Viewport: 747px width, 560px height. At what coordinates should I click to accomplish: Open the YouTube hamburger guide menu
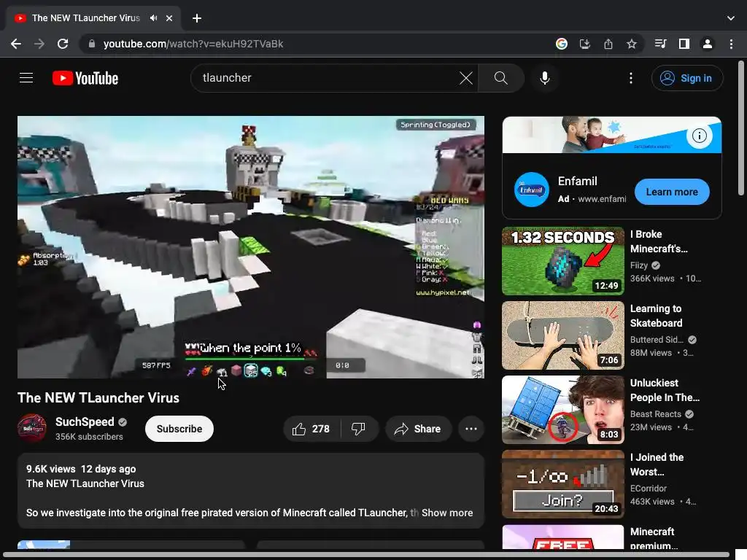point(26,77)
